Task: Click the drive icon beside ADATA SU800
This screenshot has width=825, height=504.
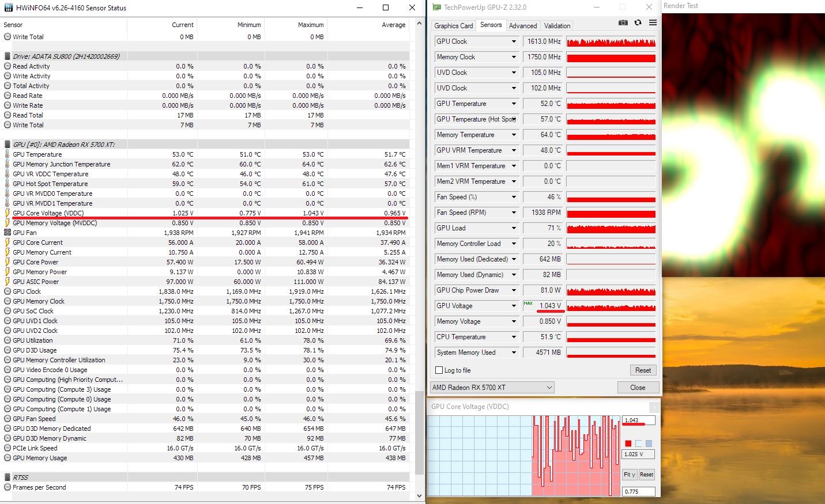Action: click(x=7, y=56)
